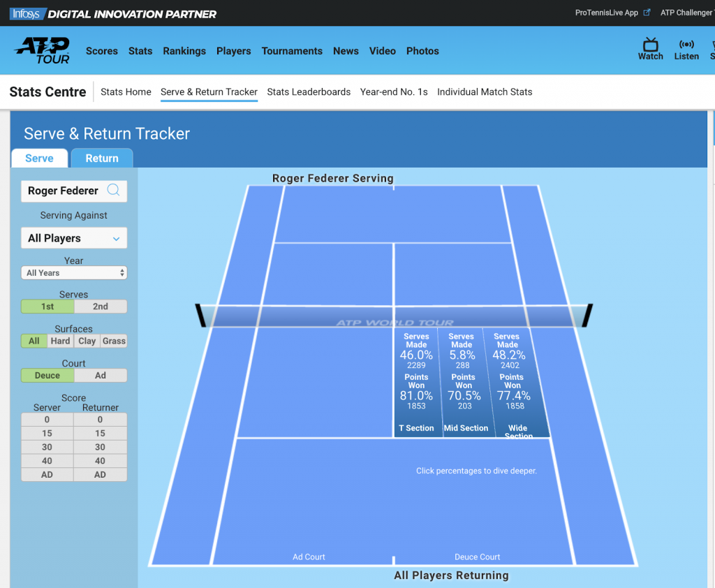
Task: Open the Scores menu
Action: 102,51
